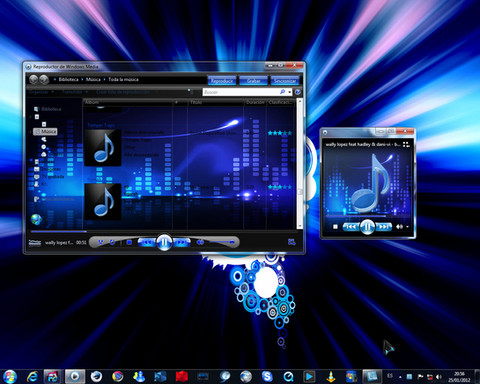
Task: Sort by the Título column header
Action: tap(215, 102)
